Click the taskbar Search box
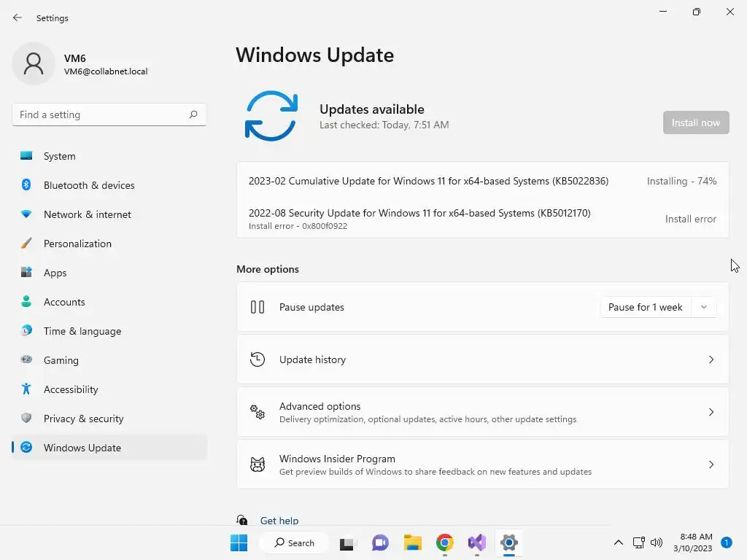 coord(294,542)
